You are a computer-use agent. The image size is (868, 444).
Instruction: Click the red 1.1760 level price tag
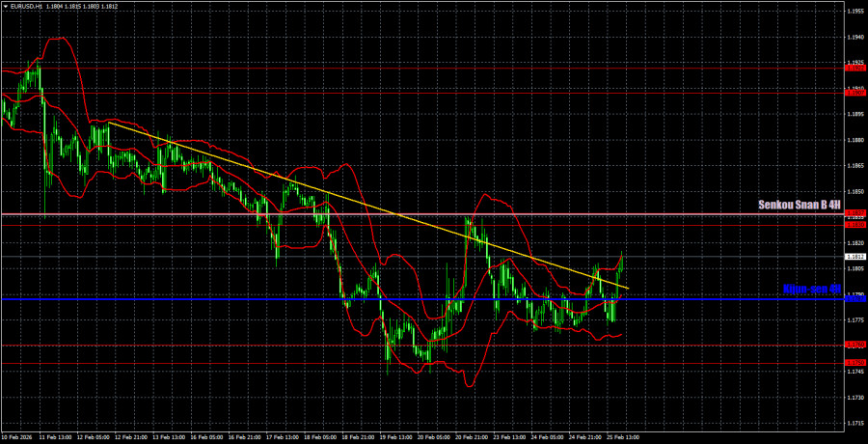tap(855, 345)
